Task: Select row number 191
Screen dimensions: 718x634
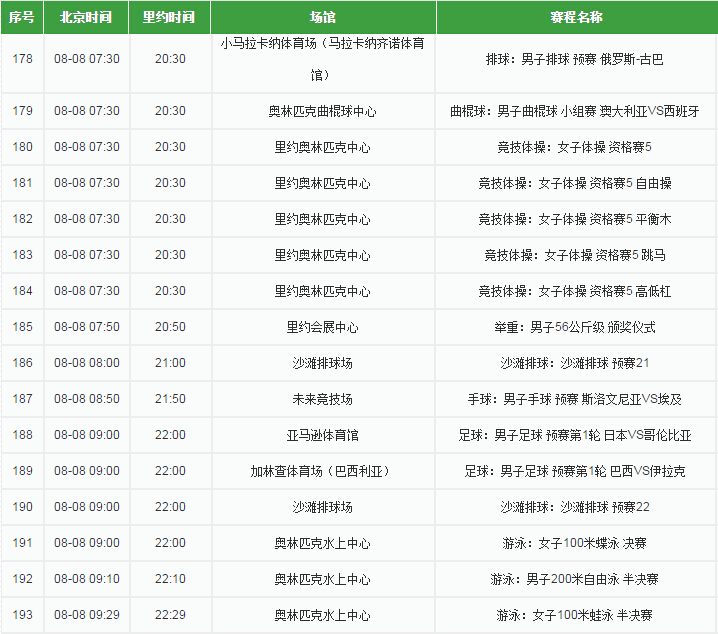Action: [x=22, y=543]
